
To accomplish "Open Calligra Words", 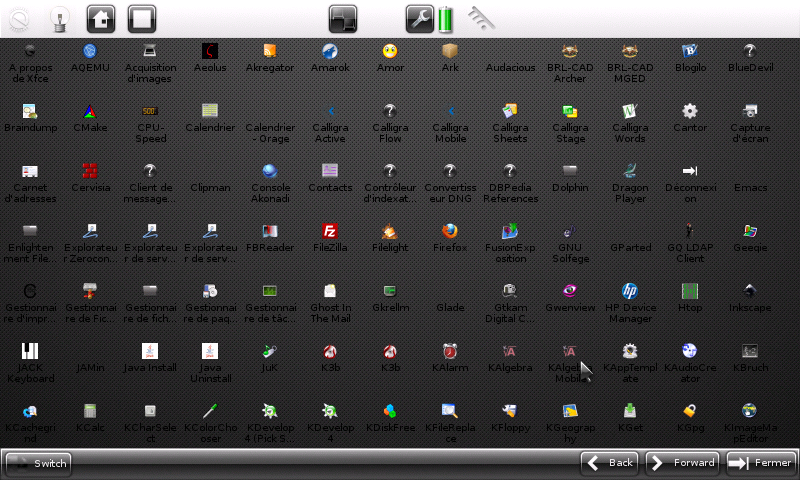I will (x=630, y=112).
